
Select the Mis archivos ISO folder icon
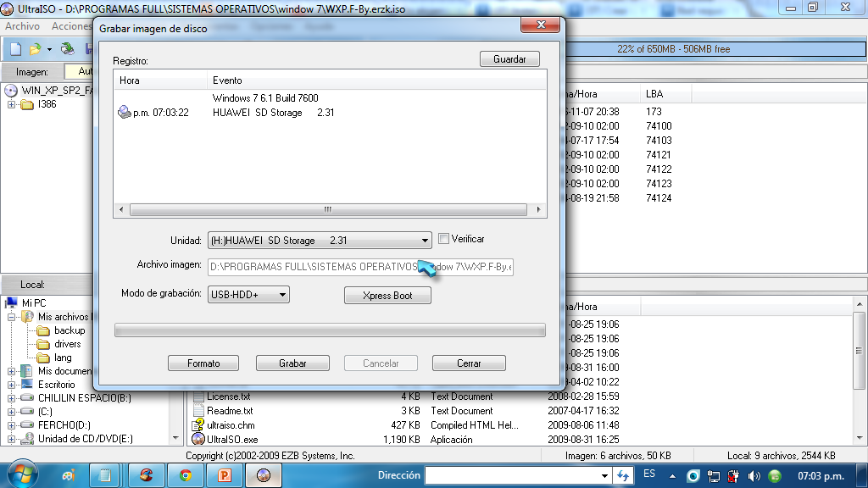(x=28, y=317)
